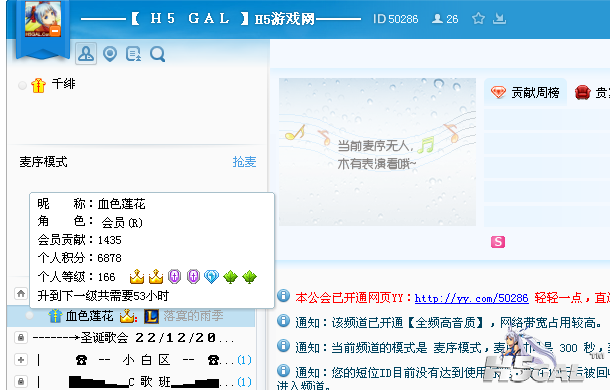The width and height of the screenshot is (610, 390).
Task: Click the info icon before 该频道已开通 notice
Action: pos(284,321)
